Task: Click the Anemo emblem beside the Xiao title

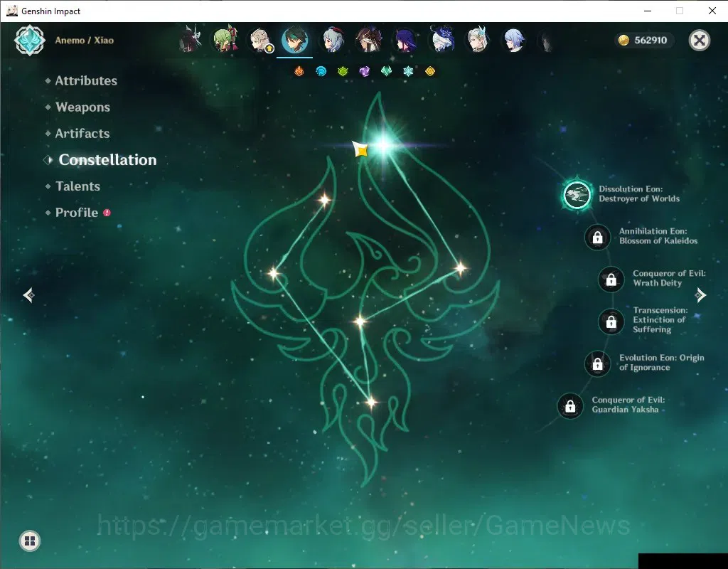Action: [30, 41]
